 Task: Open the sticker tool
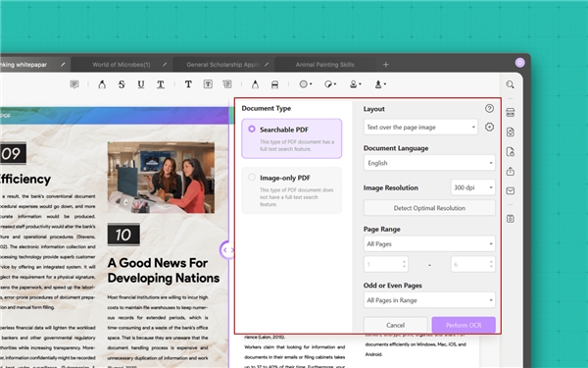coord(330,84)
